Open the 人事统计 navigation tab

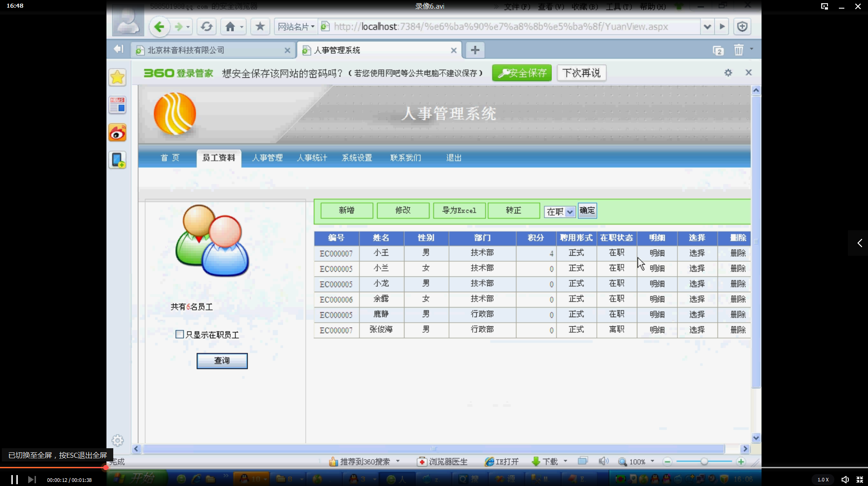[312, 158]
